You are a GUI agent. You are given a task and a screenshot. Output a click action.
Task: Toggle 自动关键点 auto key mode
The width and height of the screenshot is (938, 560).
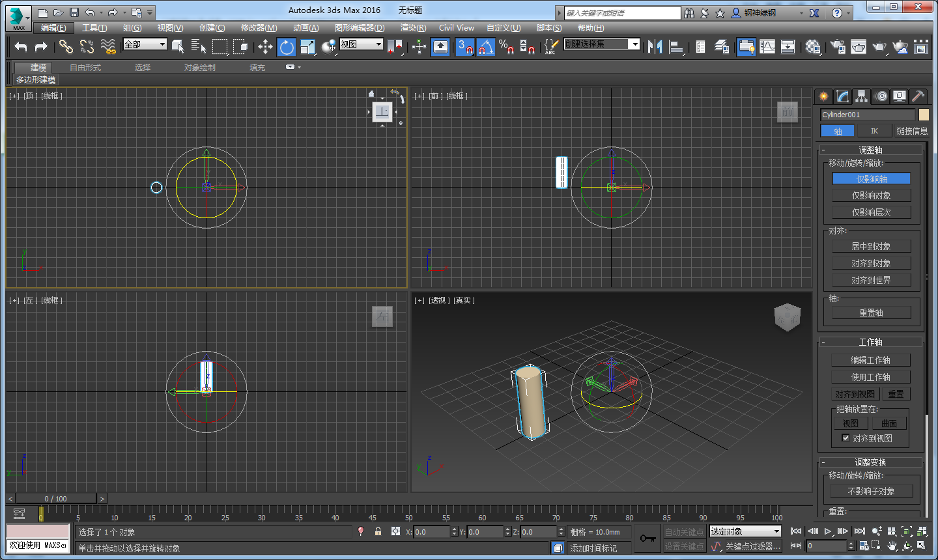(x=684, y=532)
